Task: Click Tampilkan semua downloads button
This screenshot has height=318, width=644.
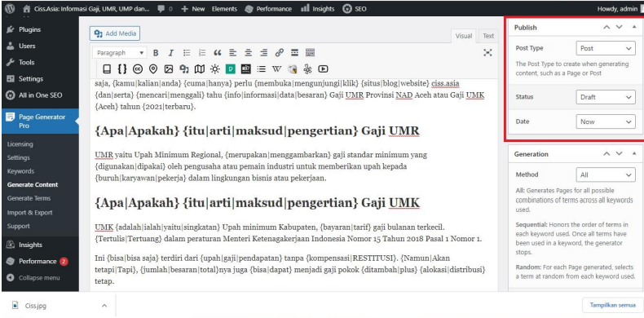Action: 612,305
